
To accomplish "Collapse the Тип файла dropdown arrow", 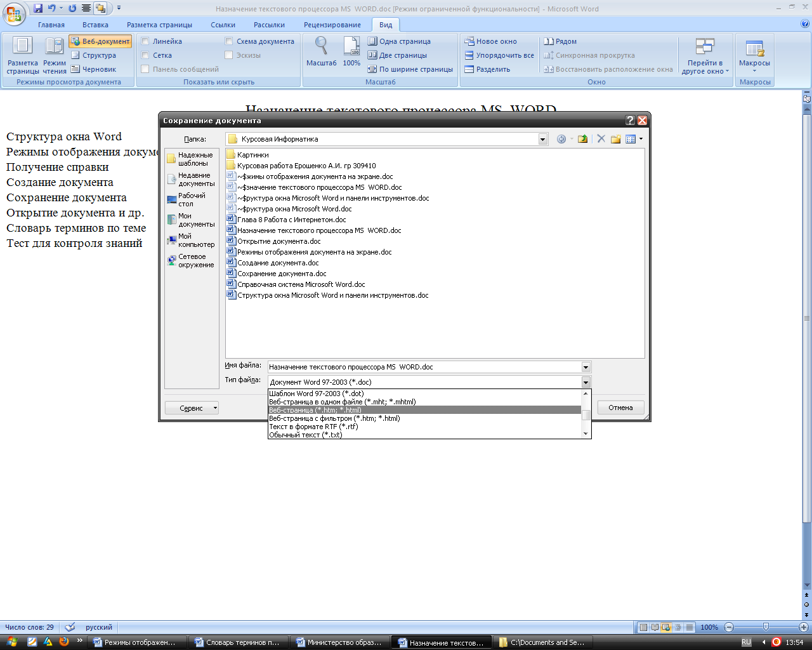I will click(x=586, y=382).
